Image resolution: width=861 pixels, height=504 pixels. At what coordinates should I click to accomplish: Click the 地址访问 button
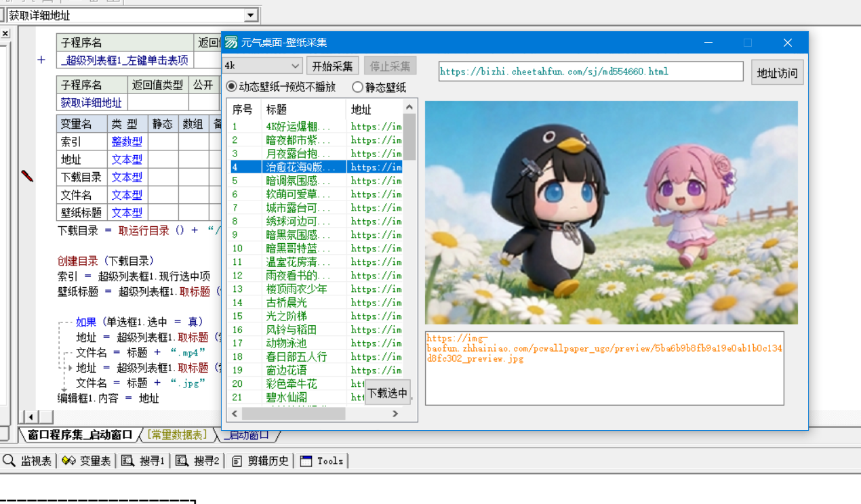click(x=778, y=72)
